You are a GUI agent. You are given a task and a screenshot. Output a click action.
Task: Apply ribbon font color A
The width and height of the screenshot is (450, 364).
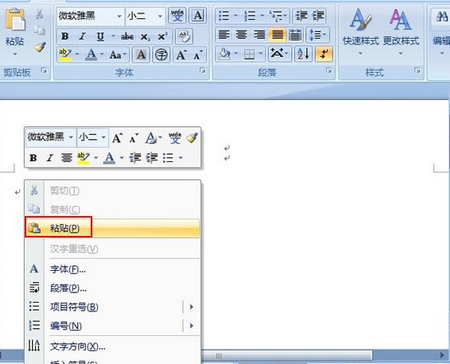pos(91,54)
